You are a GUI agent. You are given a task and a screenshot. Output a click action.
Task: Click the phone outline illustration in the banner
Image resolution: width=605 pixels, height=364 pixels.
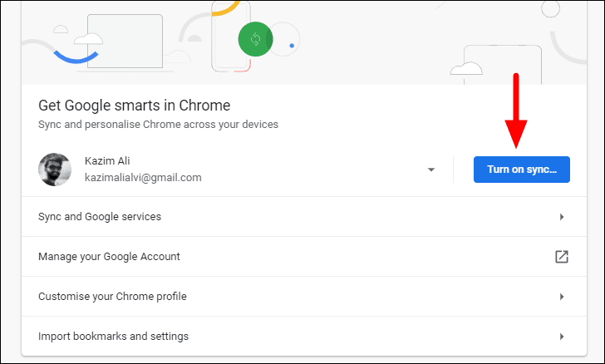tap(231, 36)
